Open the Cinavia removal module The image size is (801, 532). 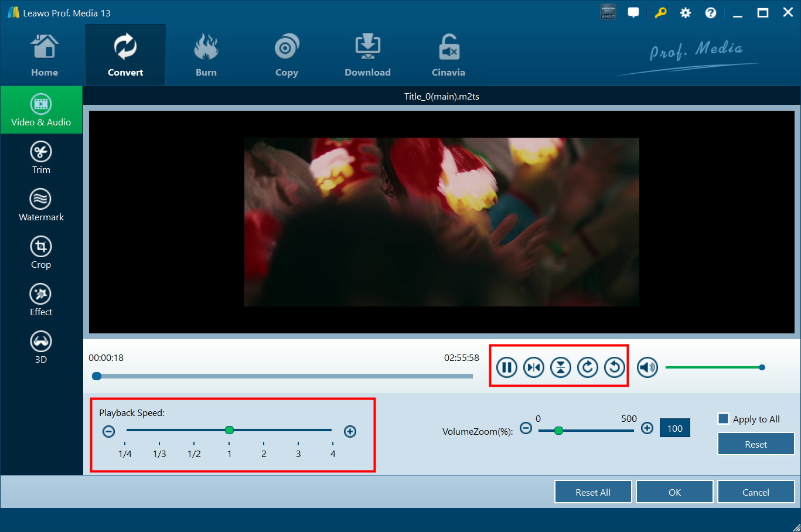pyautogui.click(x=448, y=56)
